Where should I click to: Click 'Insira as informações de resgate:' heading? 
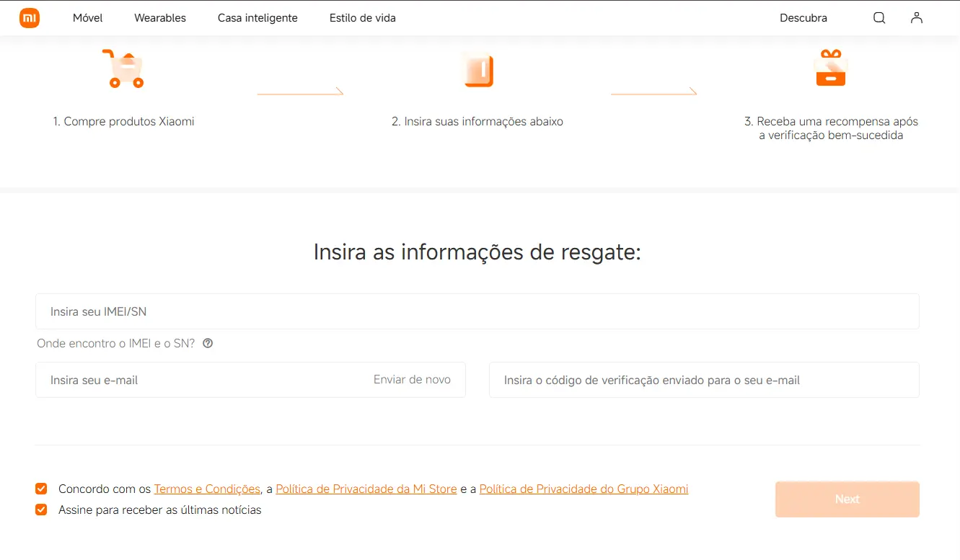coord(477,252)
